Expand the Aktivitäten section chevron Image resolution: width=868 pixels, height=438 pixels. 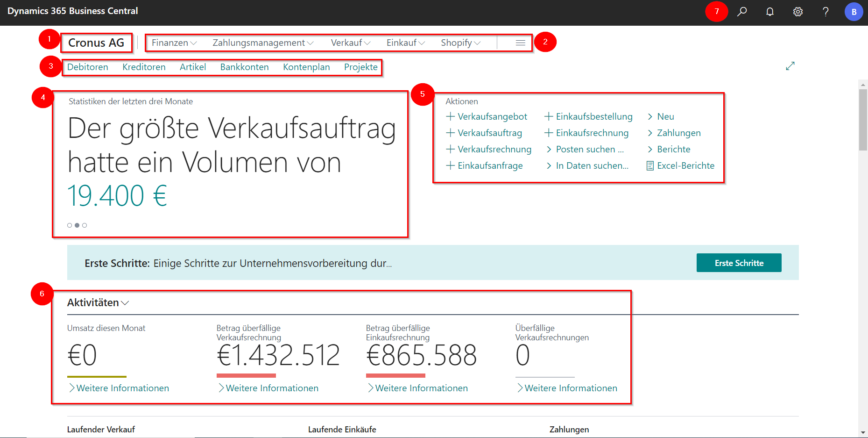point(125,303)
